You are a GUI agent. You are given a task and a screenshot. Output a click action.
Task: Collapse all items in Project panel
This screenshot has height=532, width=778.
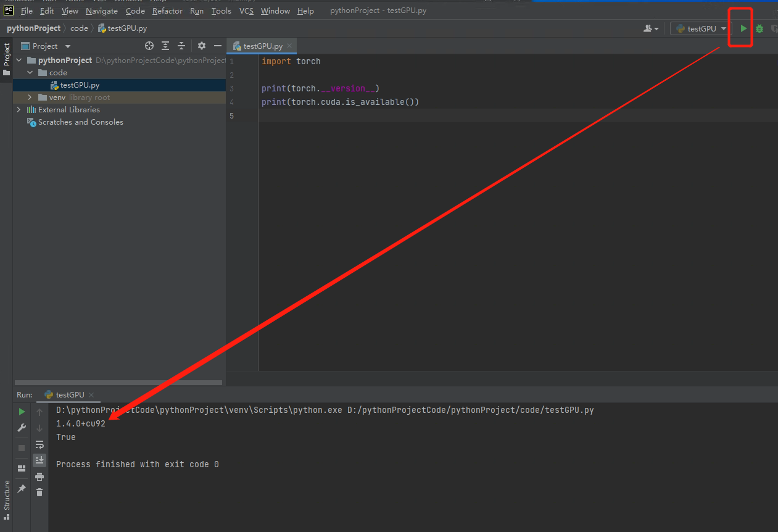(x=181, y=46)
